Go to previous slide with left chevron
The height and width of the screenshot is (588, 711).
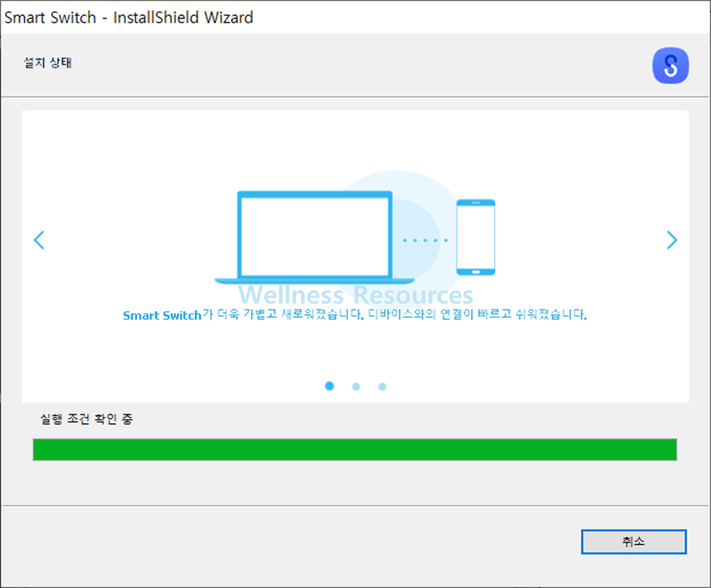[x=39, y=240]
